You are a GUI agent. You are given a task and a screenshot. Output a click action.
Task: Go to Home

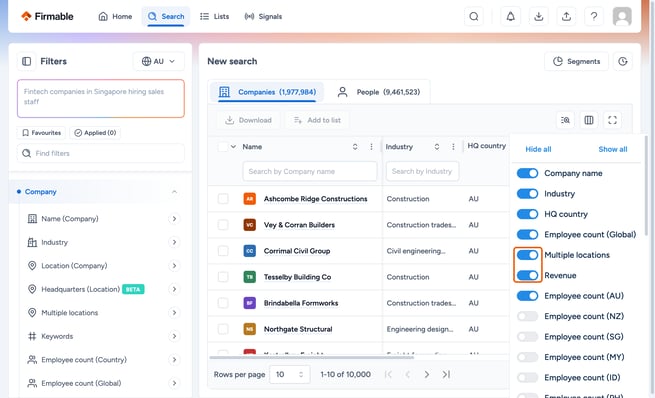(115, 16)
